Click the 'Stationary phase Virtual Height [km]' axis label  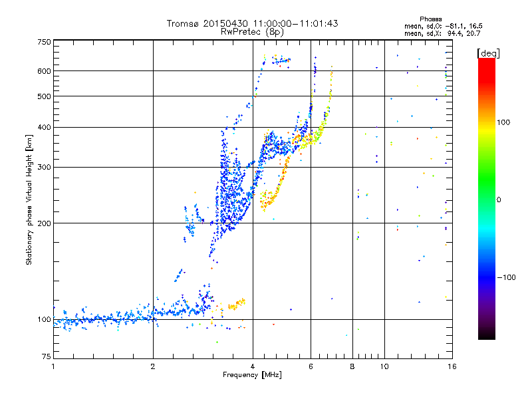pos(29,200)
